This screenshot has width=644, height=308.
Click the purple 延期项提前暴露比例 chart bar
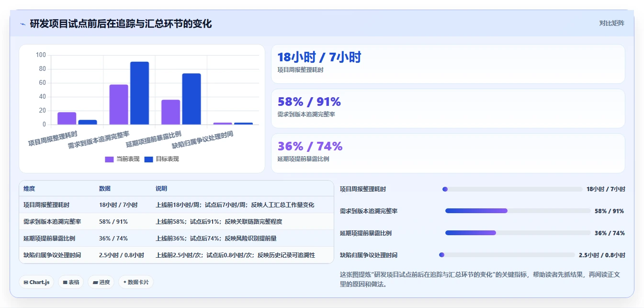tap(170, 112)
